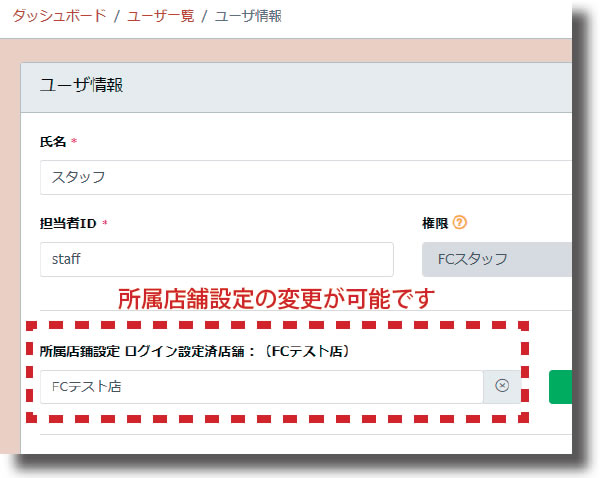Click the slash after ダッシュボード breadcrumb
The height and width of the screenshot is (478, 600).
click(x=115, y=16)
